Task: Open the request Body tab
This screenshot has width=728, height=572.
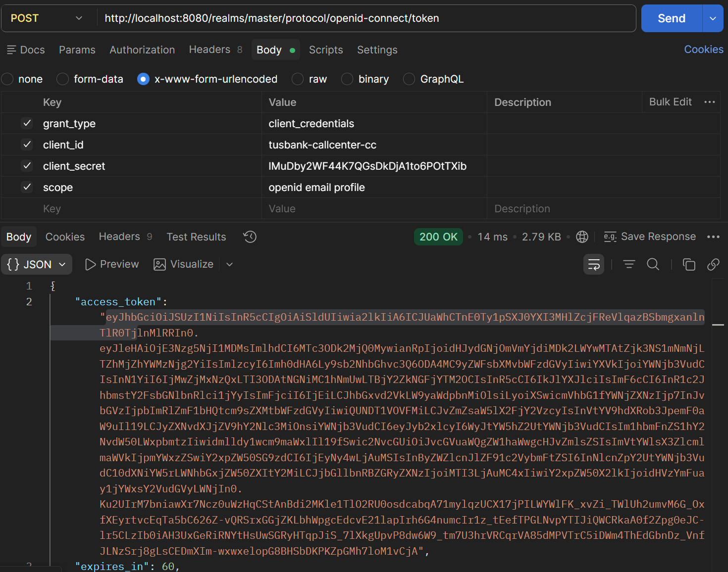Action: [x=275, y=50]
